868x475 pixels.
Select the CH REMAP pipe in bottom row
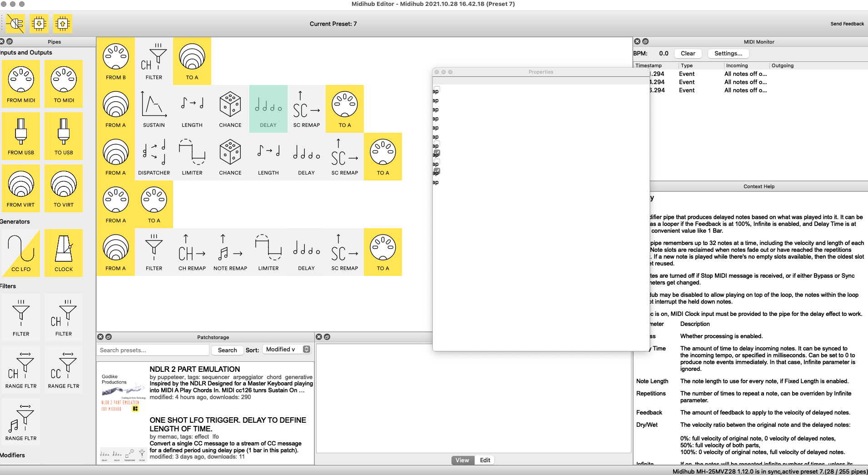[x=192, y=252]
